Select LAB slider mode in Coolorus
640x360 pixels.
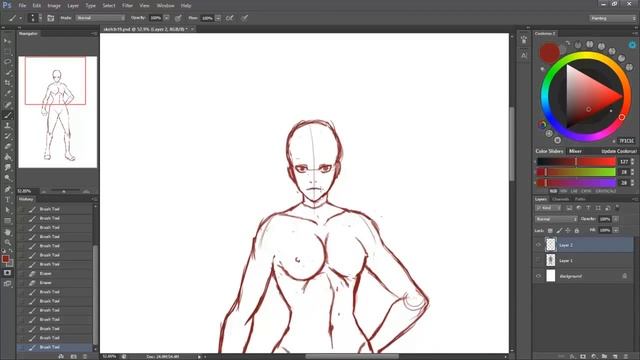point(574,191)
